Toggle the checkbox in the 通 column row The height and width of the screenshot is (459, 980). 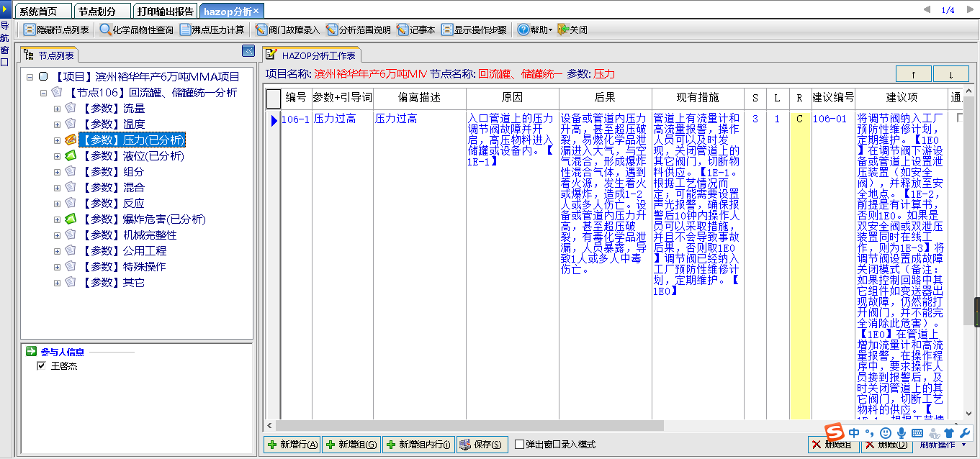960,117
